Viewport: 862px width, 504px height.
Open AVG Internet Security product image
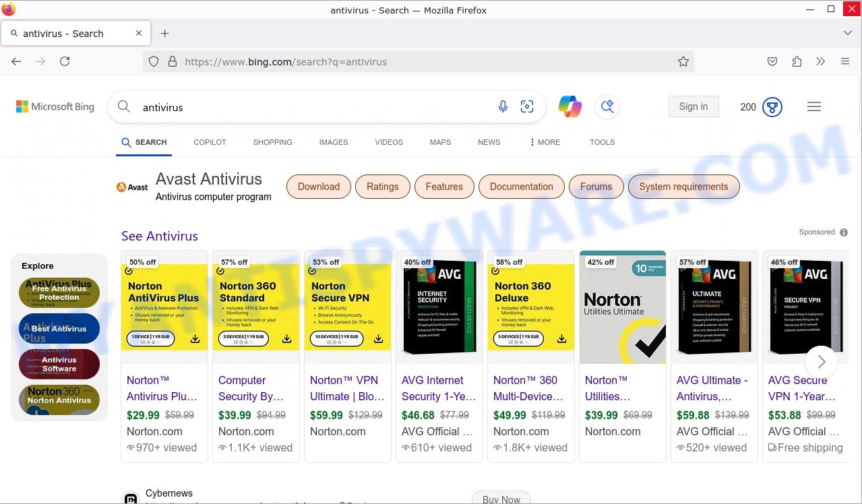(x=439, y=307)
